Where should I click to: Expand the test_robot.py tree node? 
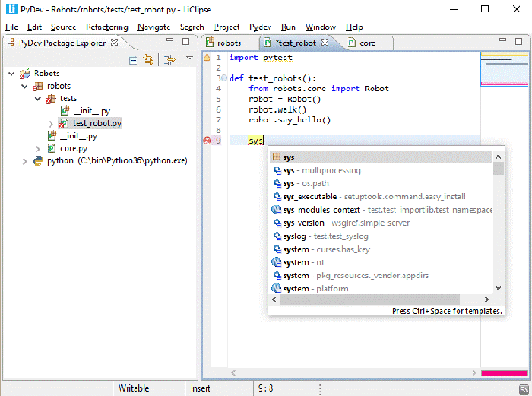(x=51, y=123)
